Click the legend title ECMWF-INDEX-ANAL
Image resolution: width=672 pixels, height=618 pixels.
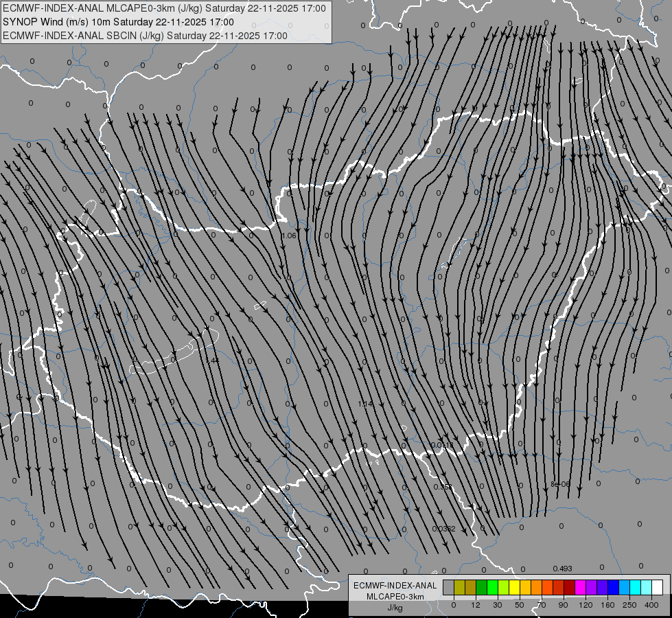point(395,586)
